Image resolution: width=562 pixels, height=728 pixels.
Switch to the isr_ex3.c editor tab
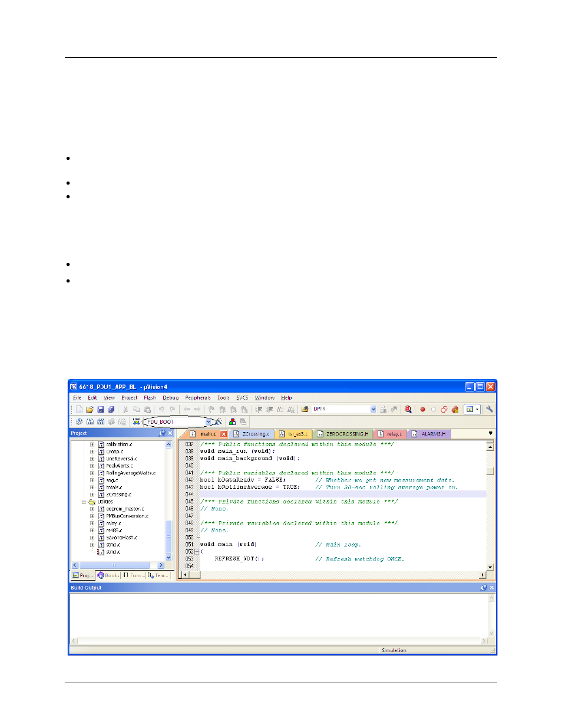click(x=293, y=434)
